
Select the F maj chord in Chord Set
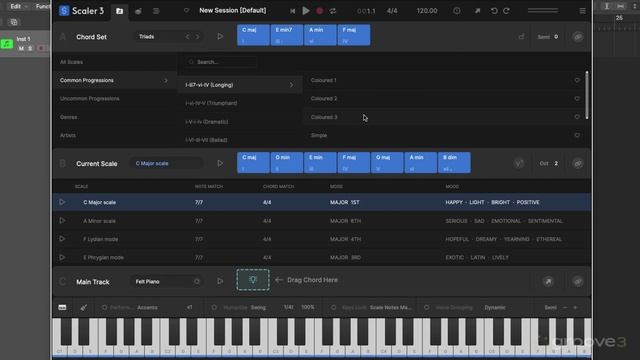[x=354, y=35]
